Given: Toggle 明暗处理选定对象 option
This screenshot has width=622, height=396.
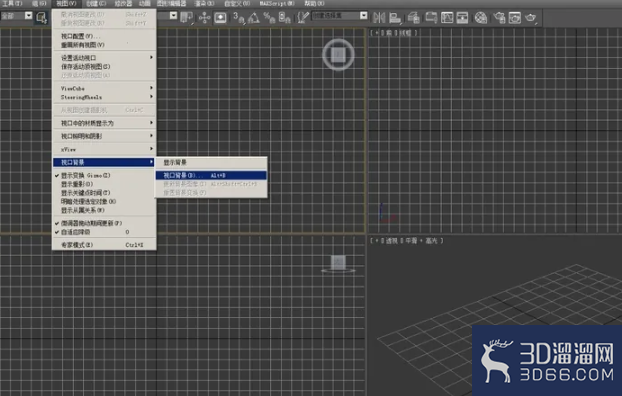Looking at the screenshot, I should (104, 202).
